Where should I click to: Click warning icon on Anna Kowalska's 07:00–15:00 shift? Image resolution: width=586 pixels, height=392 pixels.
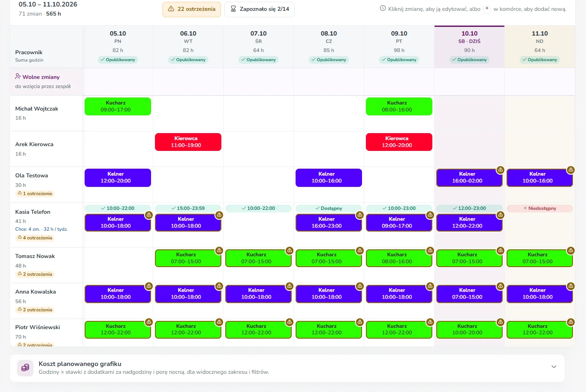point(500,286)
